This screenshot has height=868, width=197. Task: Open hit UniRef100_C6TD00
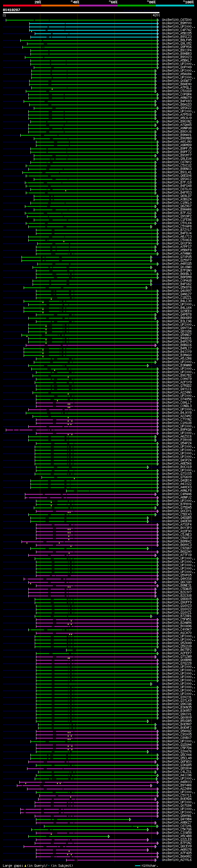tap(177, 20)
